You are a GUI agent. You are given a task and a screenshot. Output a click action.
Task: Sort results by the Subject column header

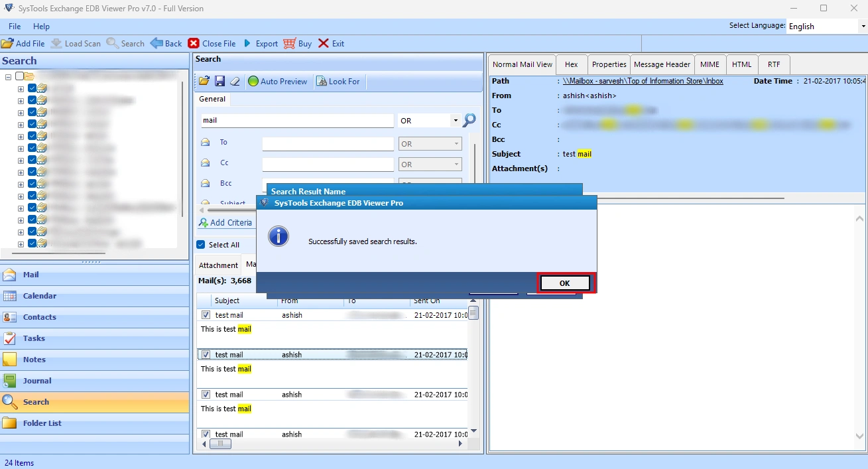point(227,301)
